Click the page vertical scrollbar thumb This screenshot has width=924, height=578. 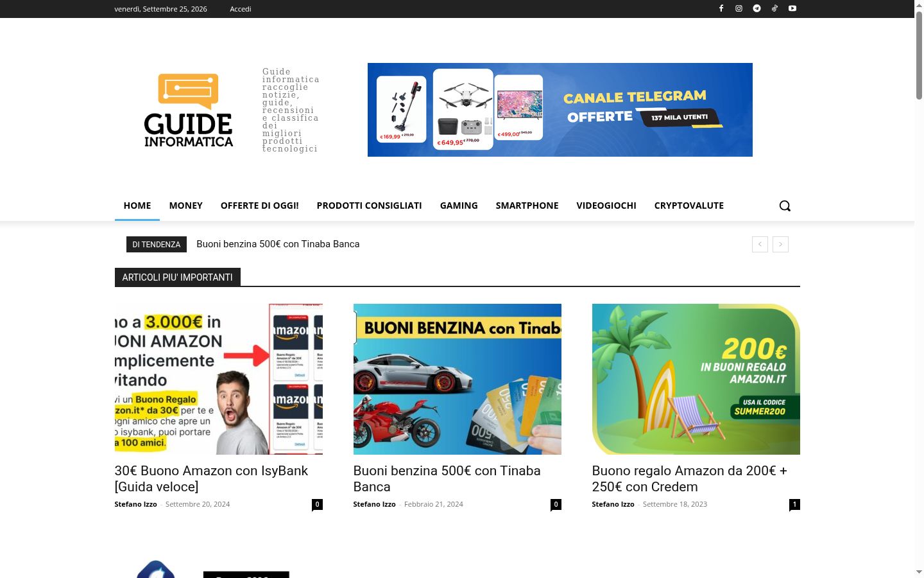pyautogui.click(x=919, y=55)
